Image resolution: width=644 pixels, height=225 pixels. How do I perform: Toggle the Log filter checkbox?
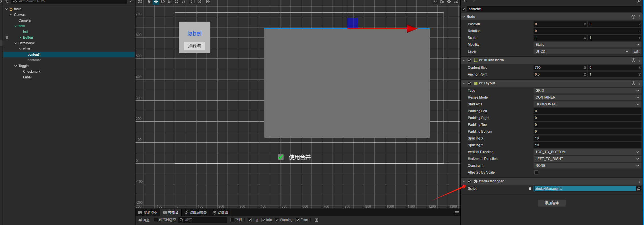point(250,220)
